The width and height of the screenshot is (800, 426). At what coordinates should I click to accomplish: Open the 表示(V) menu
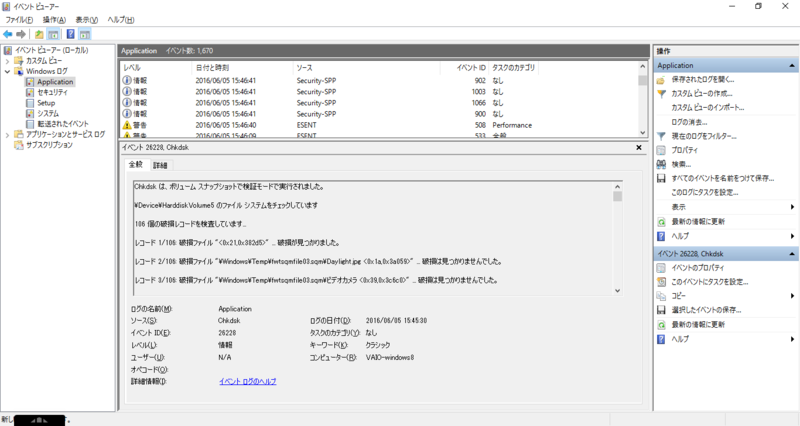click(x=86, y=20)
